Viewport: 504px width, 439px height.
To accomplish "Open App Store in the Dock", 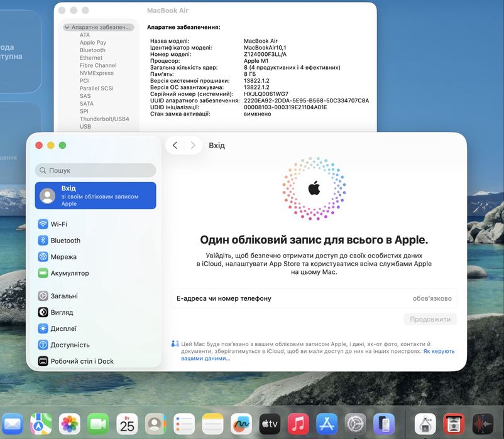I will pyautogui.click(x=327, y=424).
